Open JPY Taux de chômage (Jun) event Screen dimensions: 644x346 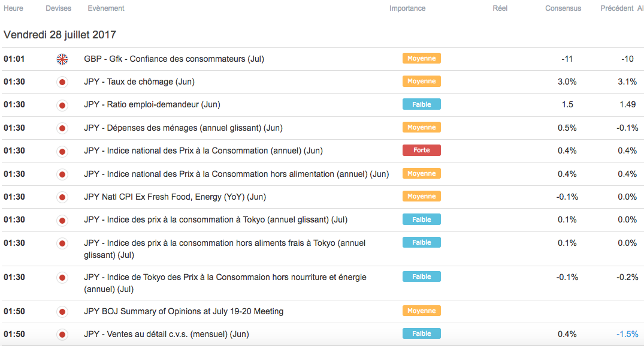[139, 82]
